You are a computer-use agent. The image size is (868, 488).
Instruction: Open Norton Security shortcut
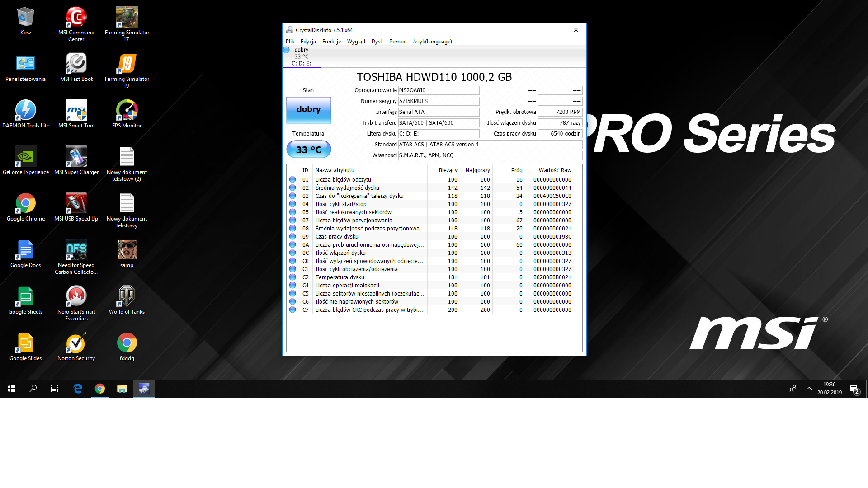[x=76, y=347]
